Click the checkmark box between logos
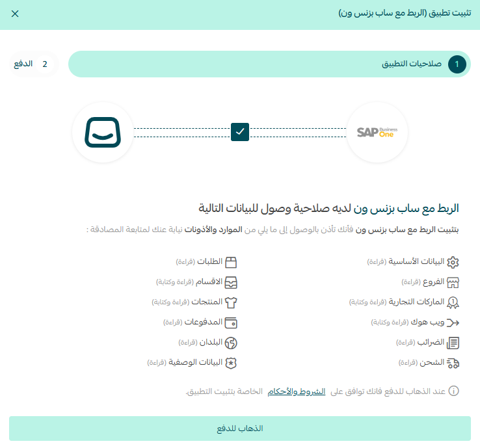This screenshot has width=480, height=448. coord(240,132)
